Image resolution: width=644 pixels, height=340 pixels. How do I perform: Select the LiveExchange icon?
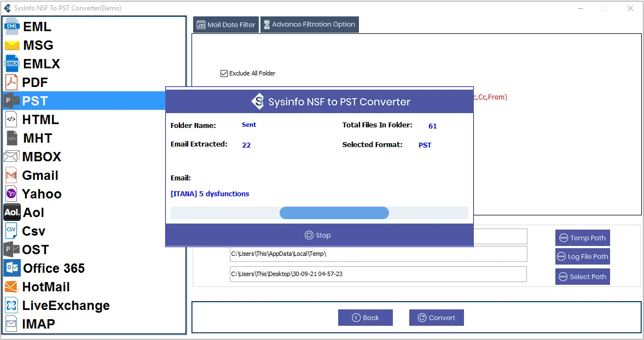[x=11, y=306]
